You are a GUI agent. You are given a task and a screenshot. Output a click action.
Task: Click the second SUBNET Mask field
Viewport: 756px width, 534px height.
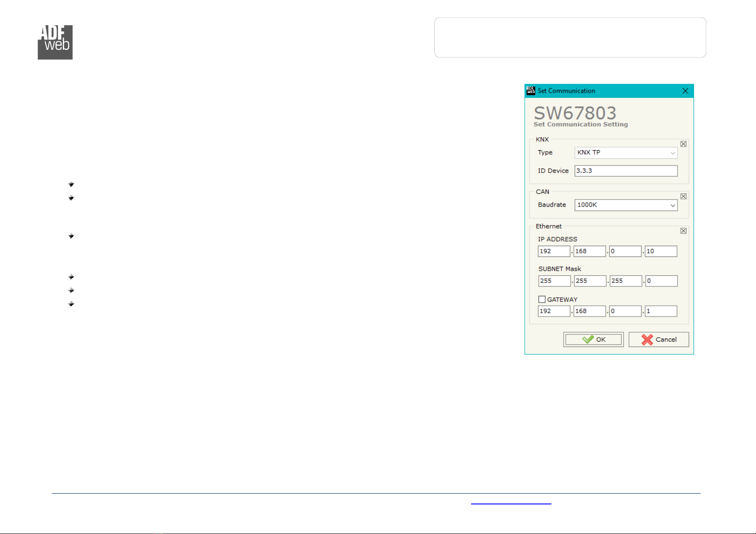coord(590,281)
